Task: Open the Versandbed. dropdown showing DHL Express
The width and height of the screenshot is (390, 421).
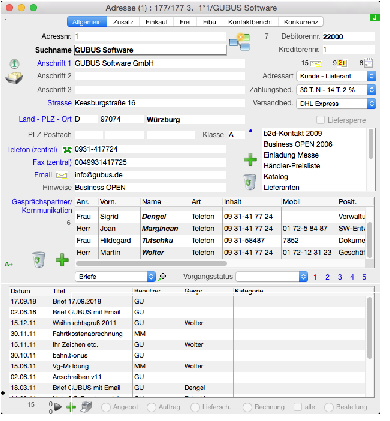Action: (x=336, y=103)
